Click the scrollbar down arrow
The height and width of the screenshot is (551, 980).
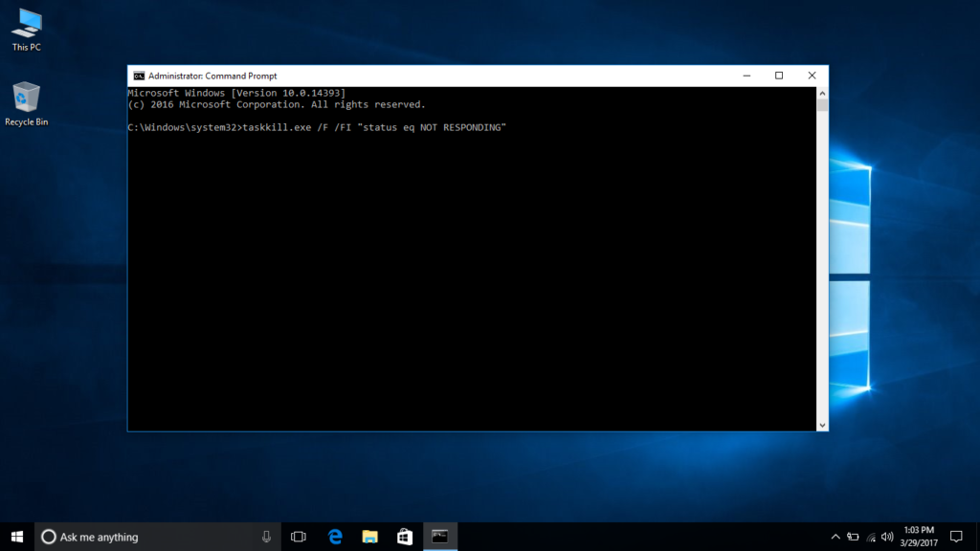pyautogui.click(x=821, y=423)
